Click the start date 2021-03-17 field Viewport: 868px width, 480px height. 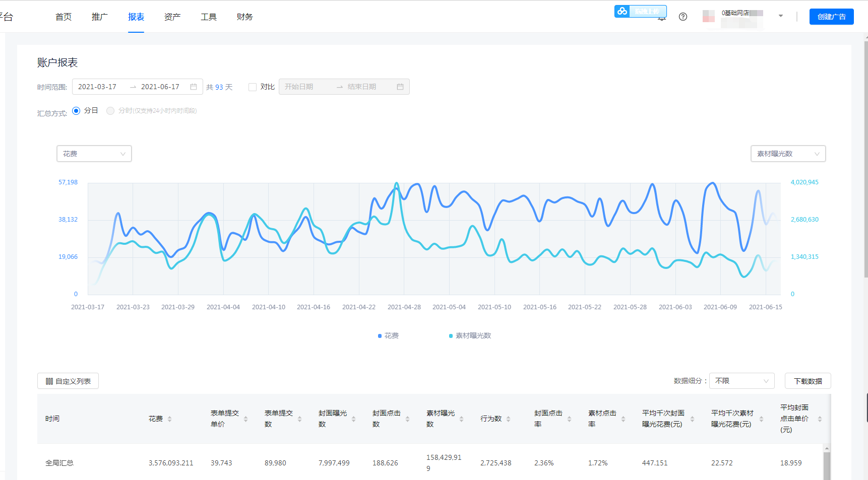97,87
